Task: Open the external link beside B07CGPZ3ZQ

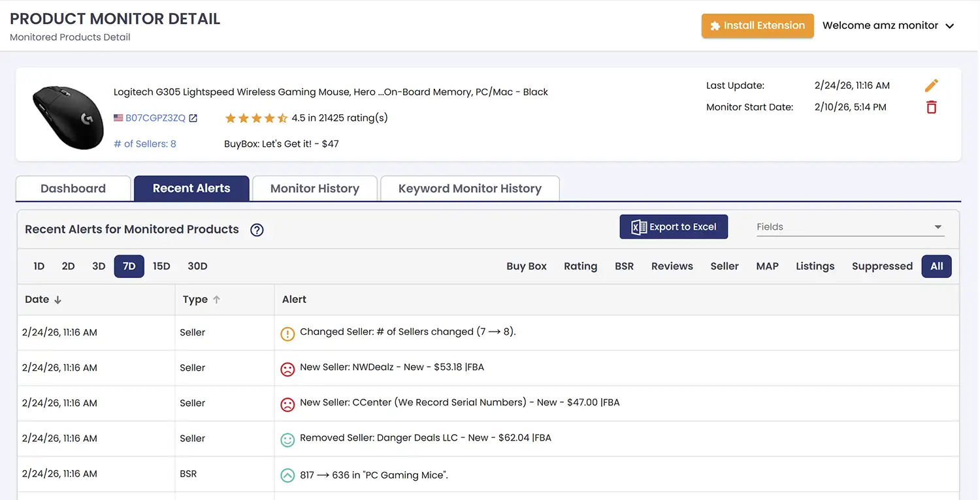Action: coord(193,117)
